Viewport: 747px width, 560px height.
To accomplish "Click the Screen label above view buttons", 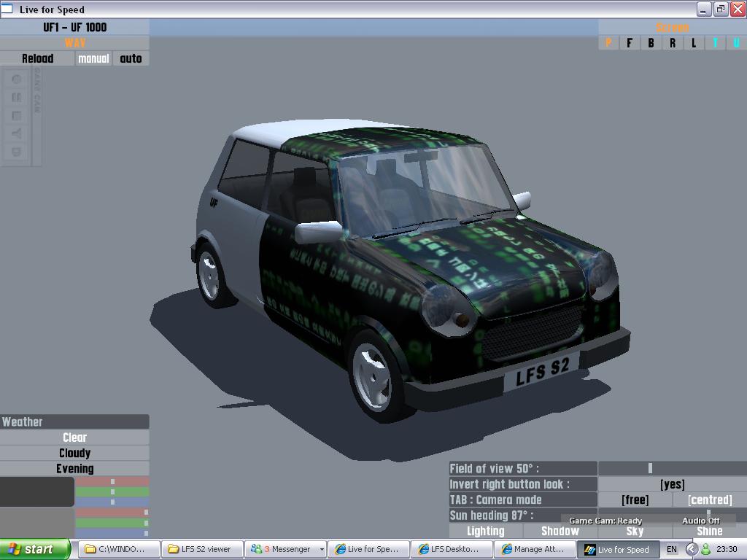I will [673, 27].
